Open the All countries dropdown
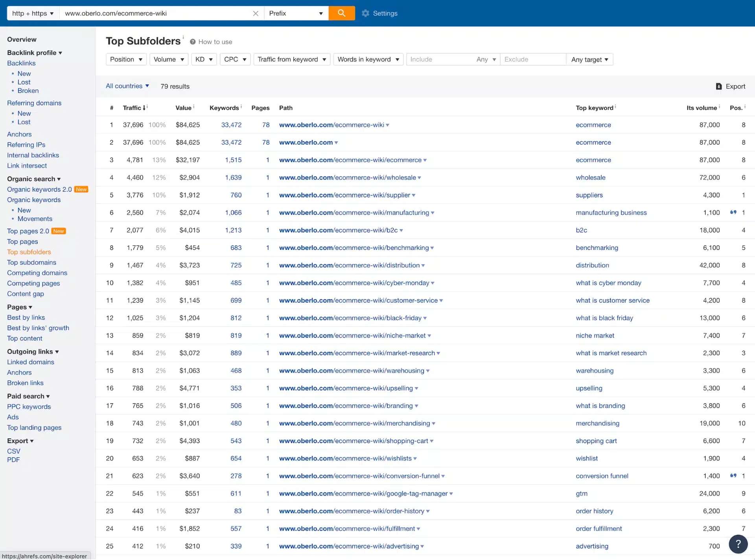This screenshot has width=755, height=560. (127, 86)
